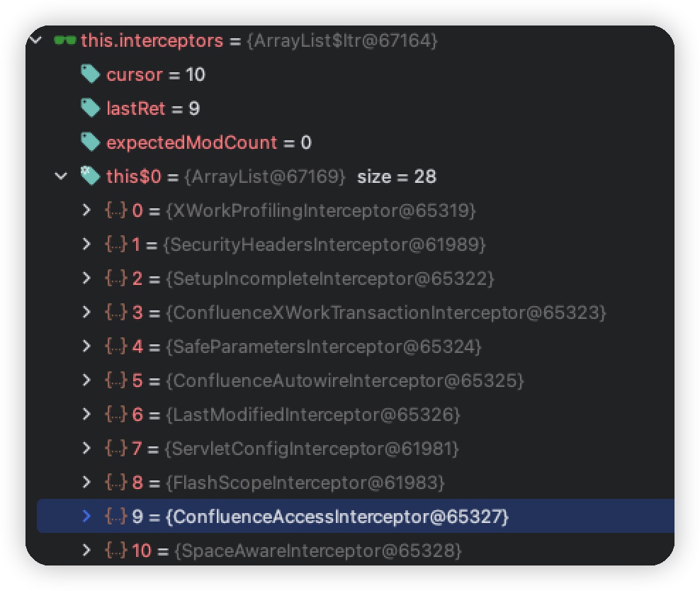The image size is (700, 591).
Task: Select the lastRet field tag icon
Action: point(90,108)
